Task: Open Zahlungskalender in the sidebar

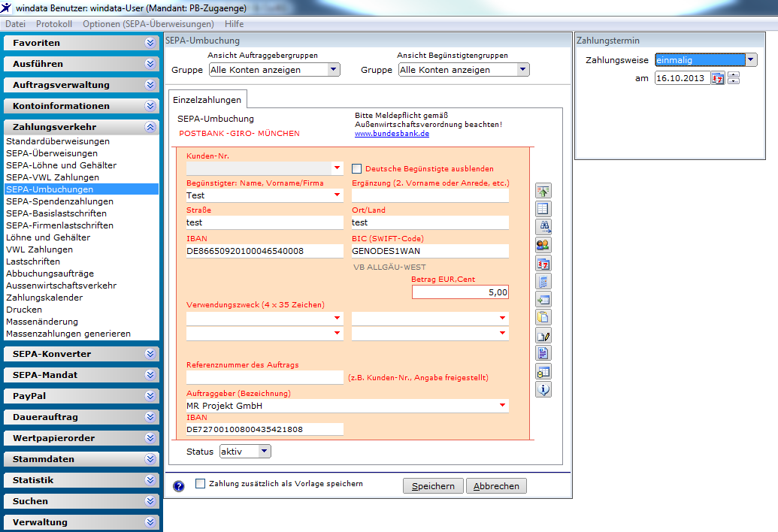Action: coord(44,298)
